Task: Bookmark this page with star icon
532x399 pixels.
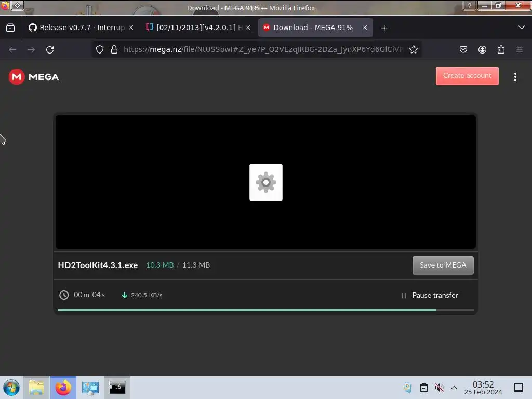Action: (413, 49)
